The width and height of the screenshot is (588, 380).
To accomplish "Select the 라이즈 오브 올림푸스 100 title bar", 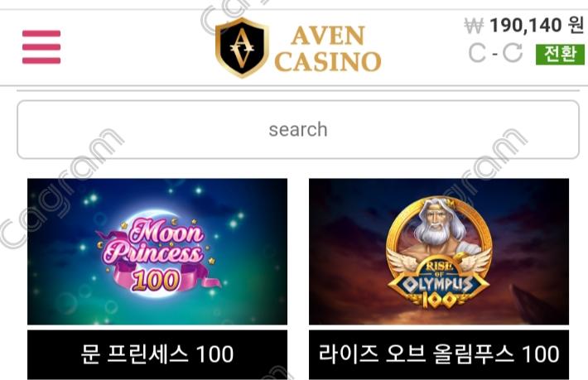I will (439, 354).
